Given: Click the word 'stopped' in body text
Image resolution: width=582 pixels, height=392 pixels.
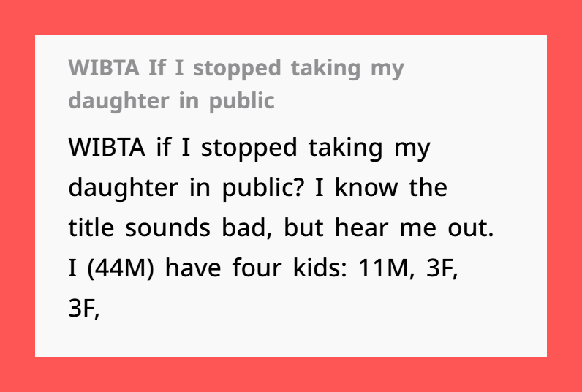Looking at the screenshot, I should click(x=249, y=148).
